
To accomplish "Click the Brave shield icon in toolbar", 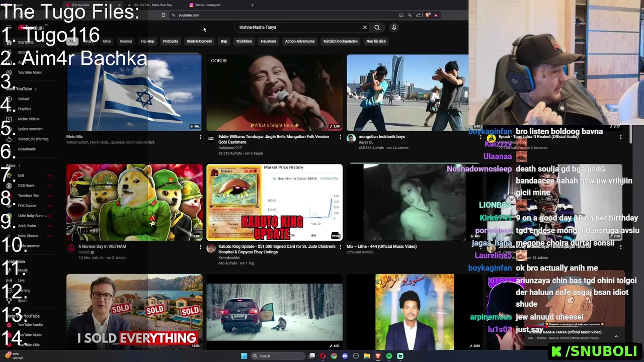I will [428, 15].
